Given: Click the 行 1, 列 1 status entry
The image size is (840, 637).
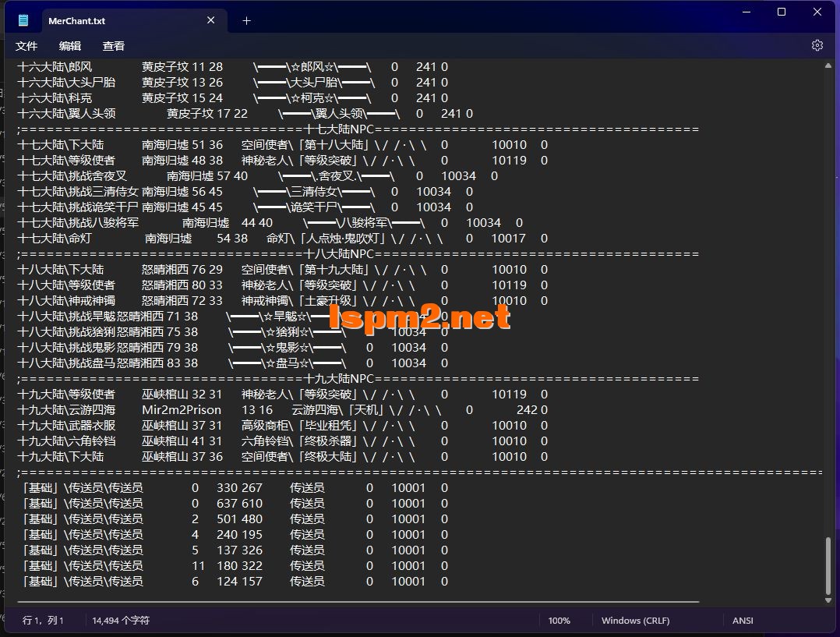Looking at the screenshot, I should tap(43, 621).
